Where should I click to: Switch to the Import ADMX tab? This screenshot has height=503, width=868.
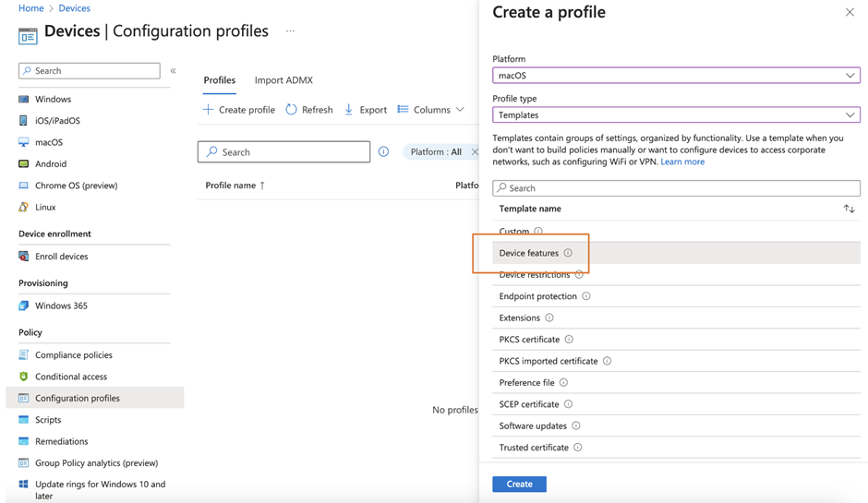coord(283,80)
